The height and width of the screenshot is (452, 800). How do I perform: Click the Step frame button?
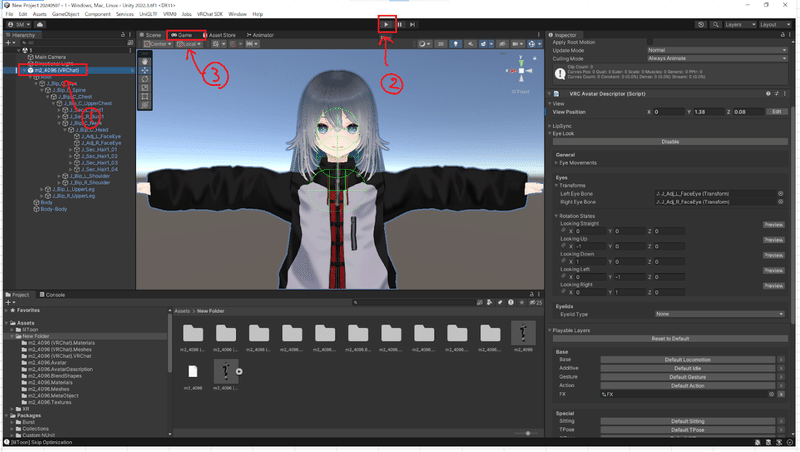coord(412,24)
